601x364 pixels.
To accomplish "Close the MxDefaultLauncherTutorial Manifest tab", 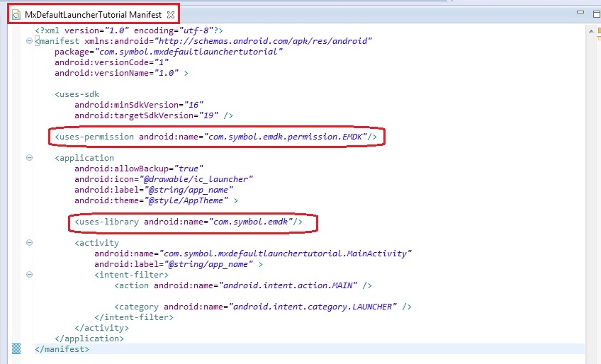I will coord(171,14).
